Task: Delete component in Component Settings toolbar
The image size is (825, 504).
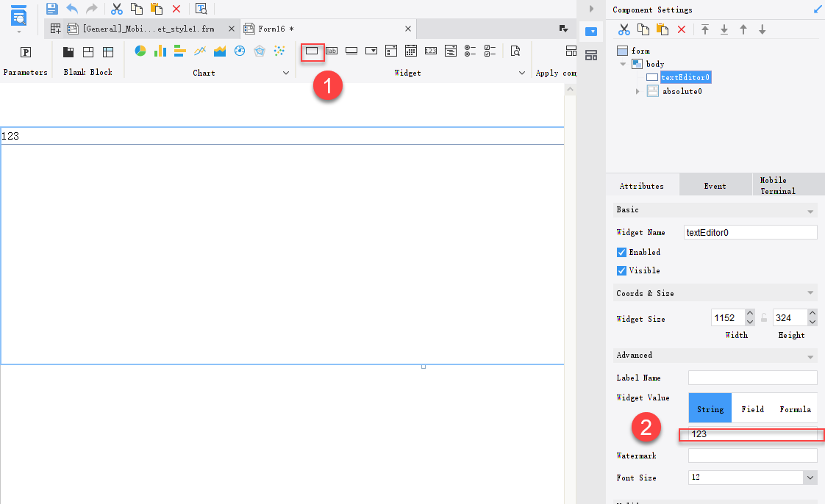Action: (x=682, y=29)
